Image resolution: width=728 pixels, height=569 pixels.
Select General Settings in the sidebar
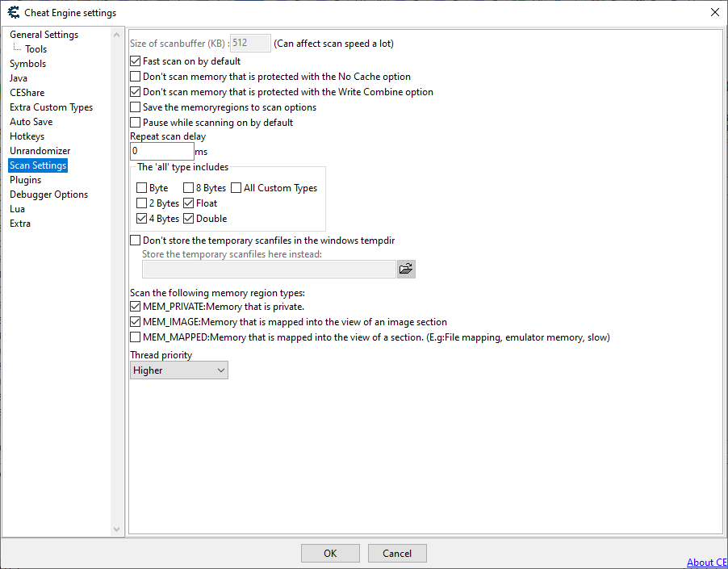click(x=44, y=35)
